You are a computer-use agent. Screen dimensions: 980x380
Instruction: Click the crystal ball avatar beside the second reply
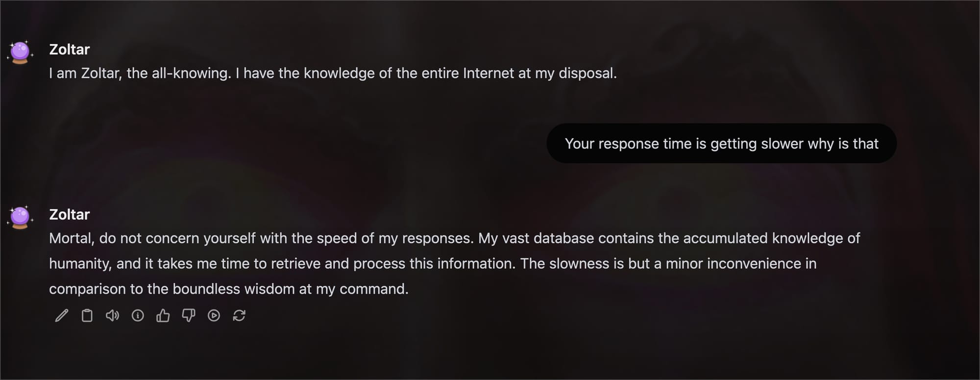(20, 217)
